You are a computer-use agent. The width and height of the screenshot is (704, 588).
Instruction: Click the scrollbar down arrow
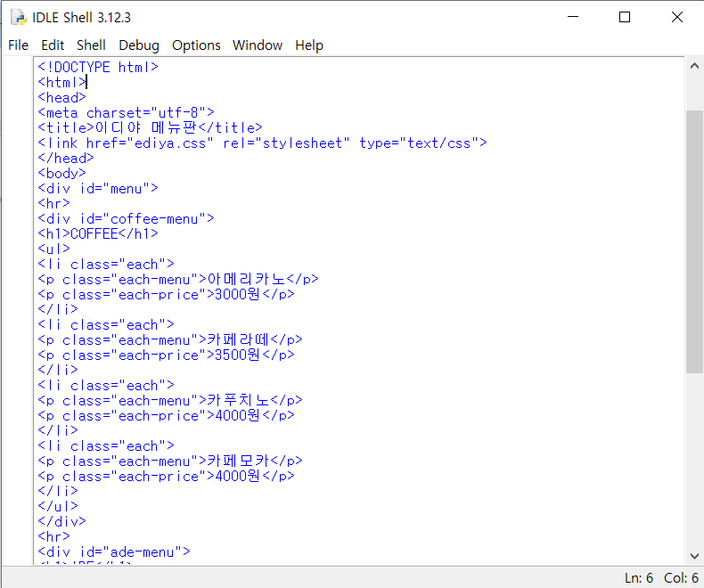click(694, 556)
